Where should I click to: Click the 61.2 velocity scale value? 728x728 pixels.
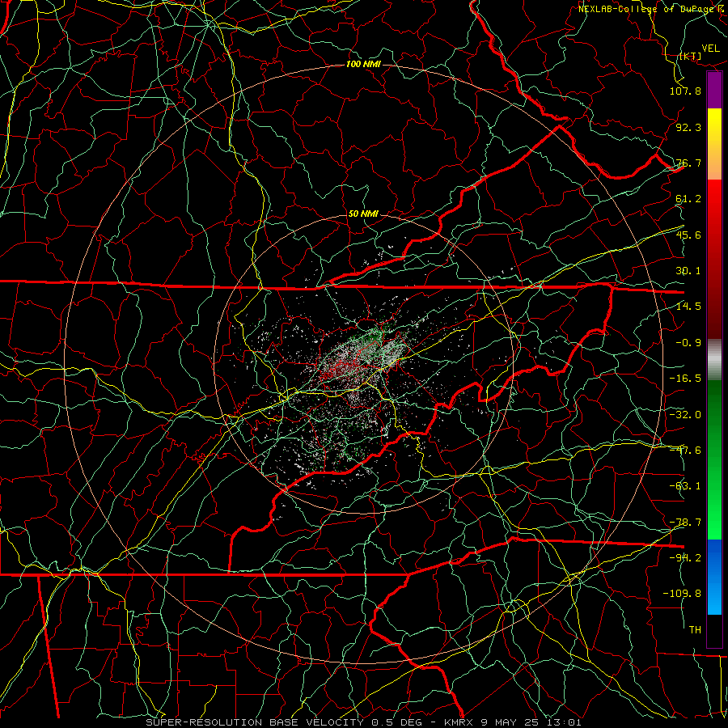coord(688,199)
